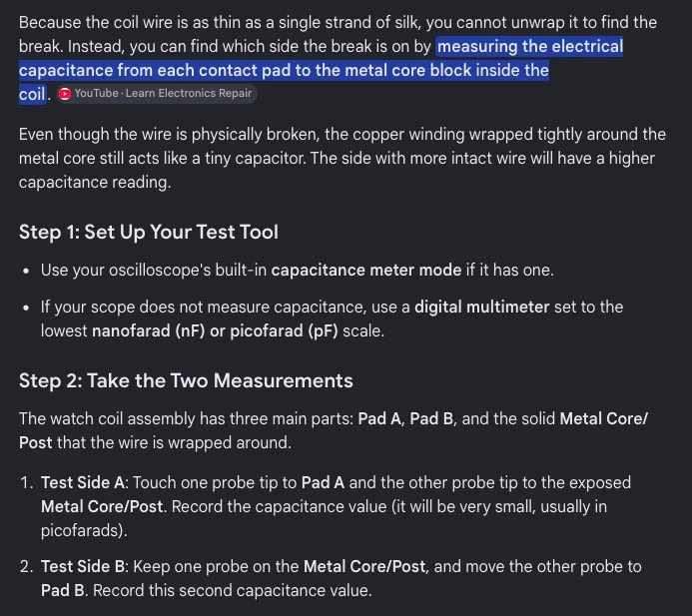
Task: Click the 'Step 1: Set Up Your Test Tool' heading
Action: [149, 232]
